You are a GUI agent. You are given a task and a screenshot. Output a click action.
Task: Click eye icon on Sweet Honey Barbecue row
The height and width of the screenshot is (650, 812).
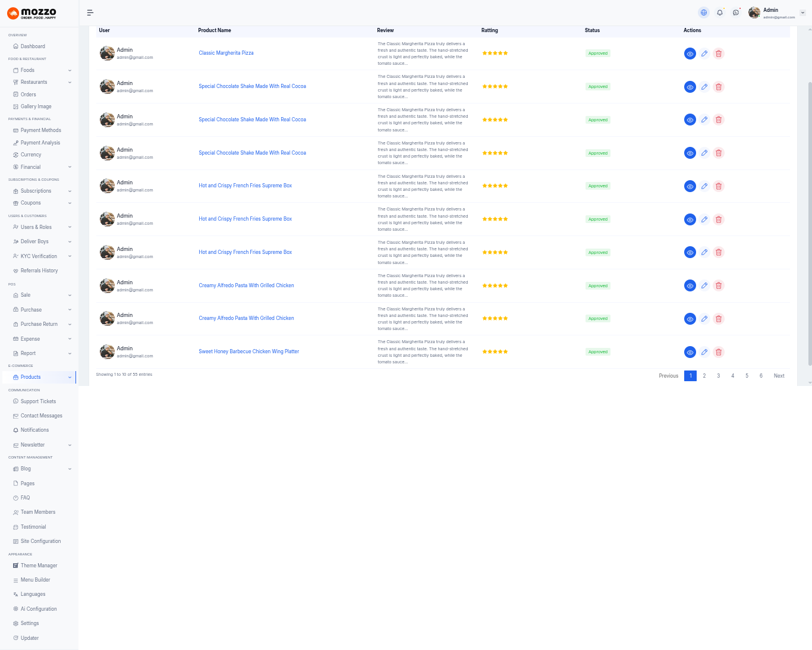point(690,352)
